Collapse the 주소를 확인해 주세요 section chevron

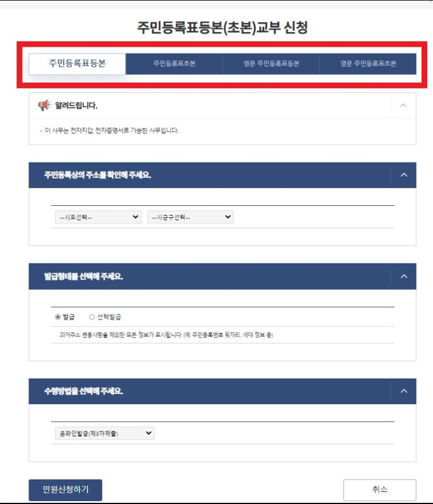pyautogui.click(x=404, y=175)
